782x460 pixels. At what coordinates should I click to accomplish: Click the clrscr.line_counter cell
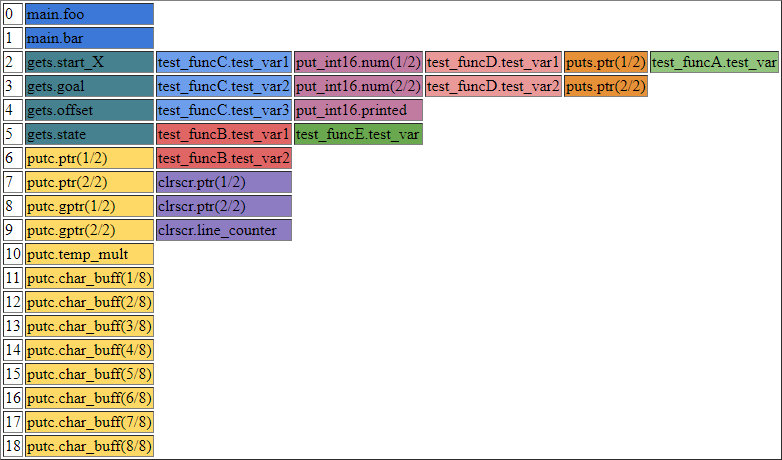pos(224,230)
